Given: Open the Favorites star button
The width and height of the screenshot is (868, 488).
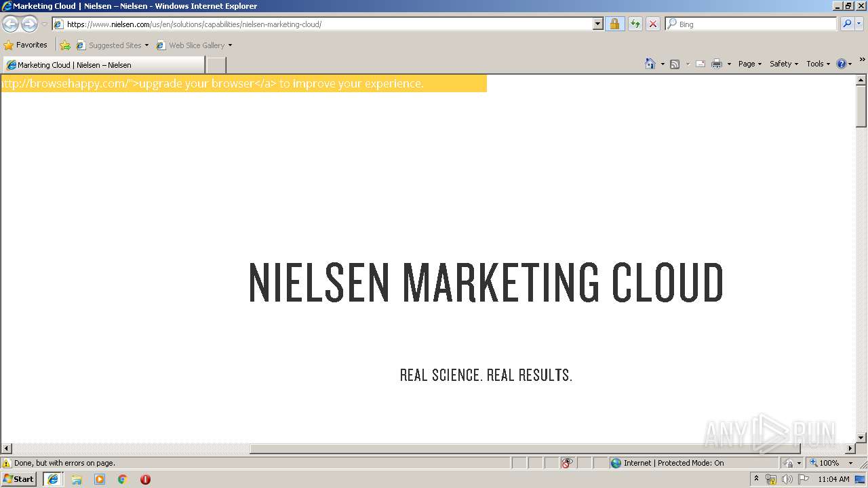Looking at the screenshot, I should 26,45.
